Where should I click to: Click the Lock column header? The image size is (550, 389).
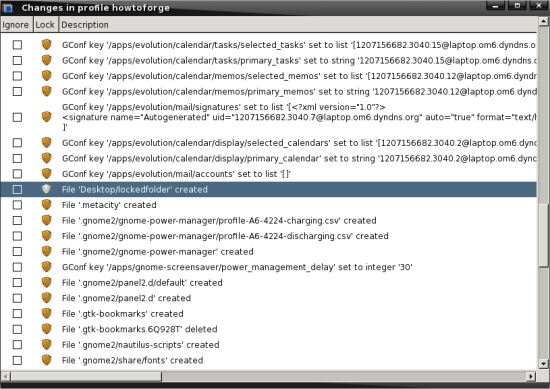tap(46, 25)
